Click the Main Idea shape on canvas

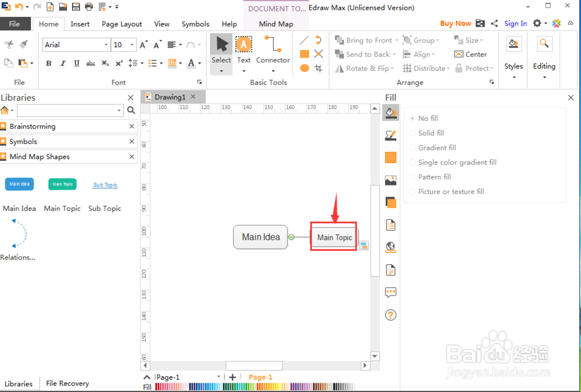tap(260, 237)
